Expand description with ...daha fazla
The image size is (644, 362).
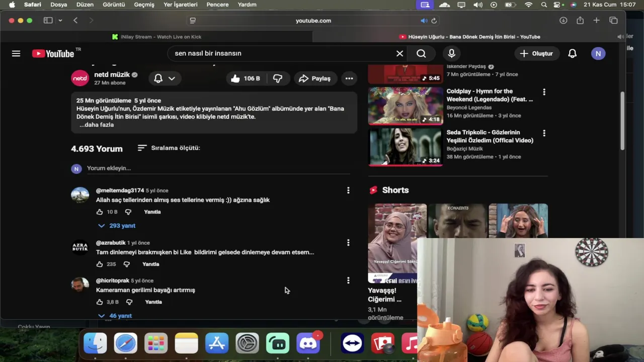pyautogui.click(x=97, y=125)
